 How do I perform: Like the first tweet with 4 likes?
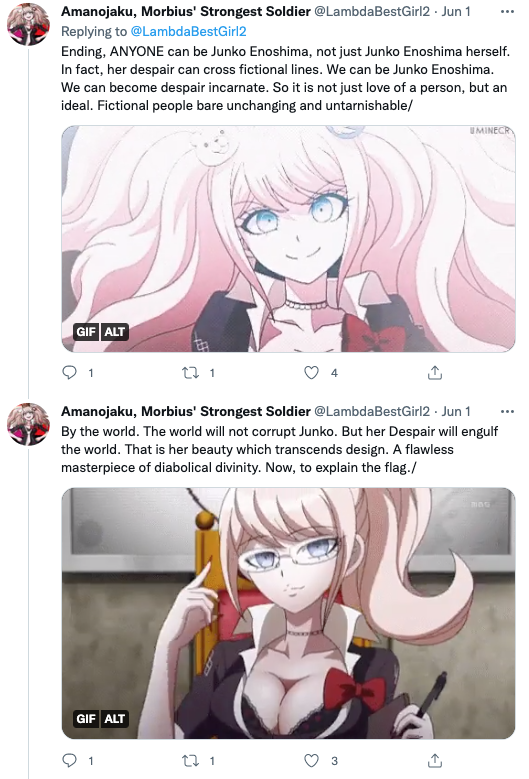click(311, 373)
